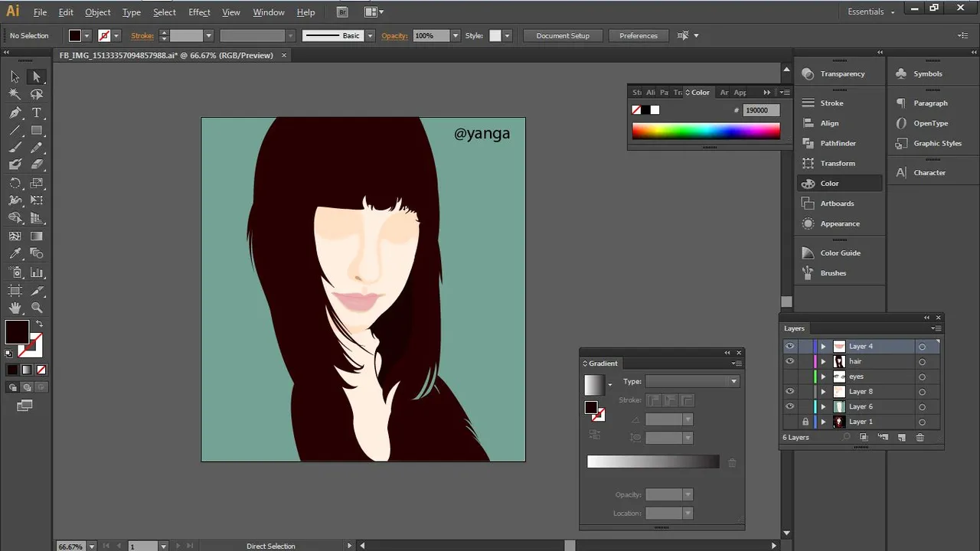Viewport: 980px width, 551px height.
Task: Click the hex color value field
Action: coord(761,110)
